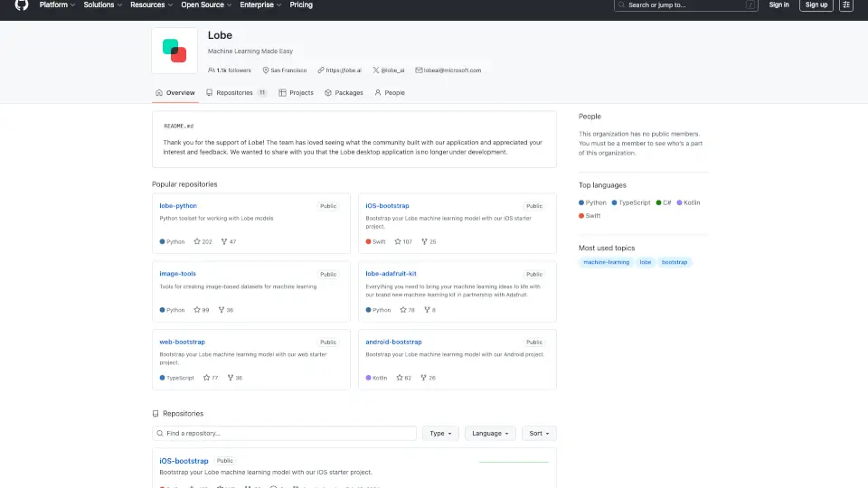The height and width of the screenshot is (488, 868).
Task: Click fork count on iOS-bootstrap card
Action: point(428,242)
